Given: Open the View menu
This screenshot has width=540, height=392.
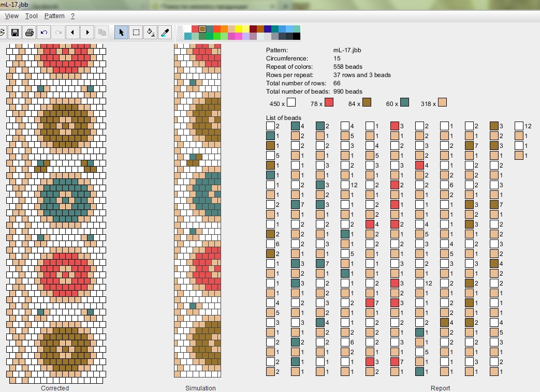Looking at the screenshot, I should click(x=11, y=16).
